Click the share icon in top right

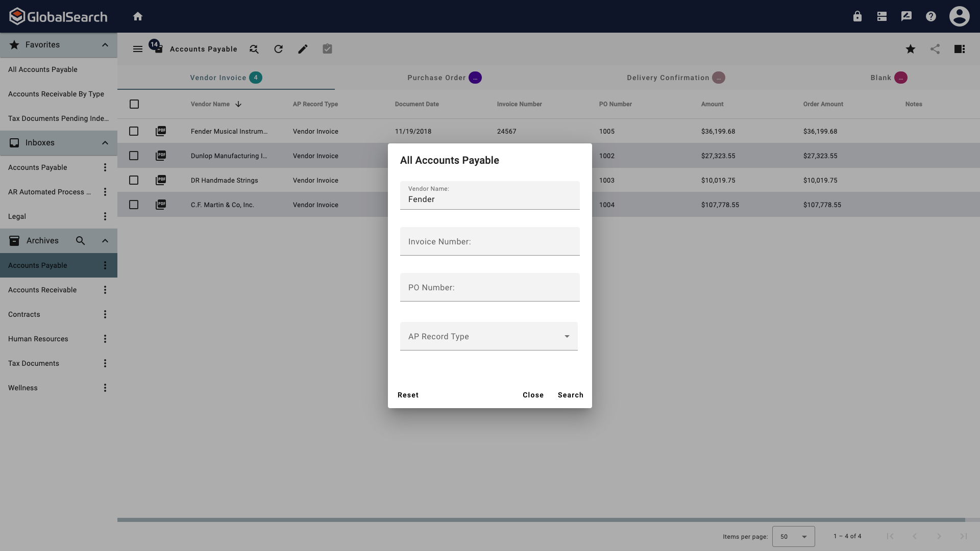pyautogui.click(x=935, y=49)
